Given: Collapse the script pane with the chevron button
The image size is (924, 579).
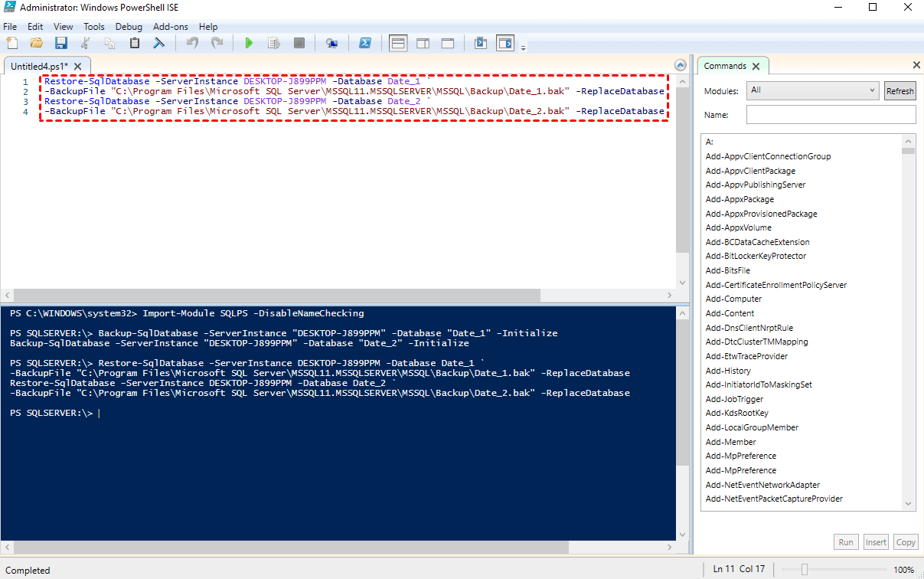Looking at the screenshot, I should [x=680, y=65].
